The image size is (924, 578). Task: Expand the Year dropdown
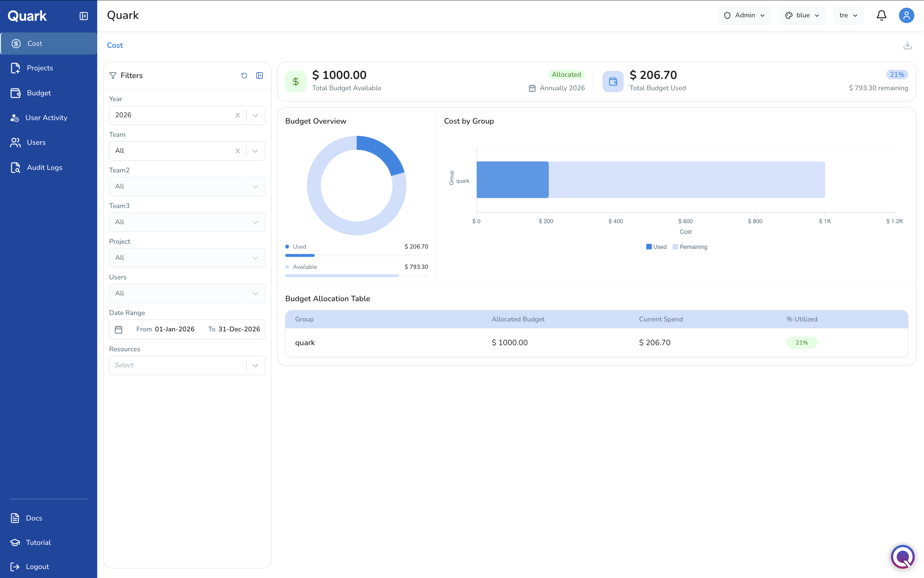255,115
